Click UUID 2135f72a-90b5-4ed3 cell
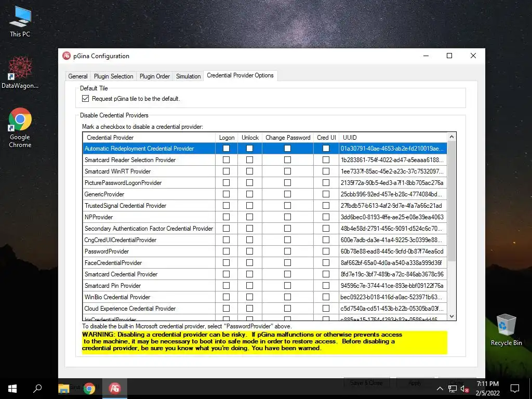The image size is (532, 399). [392, 182]
